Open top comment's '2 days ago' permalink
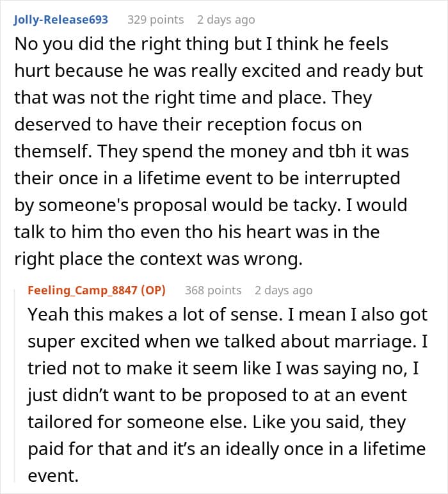 [x=226, y=20]
